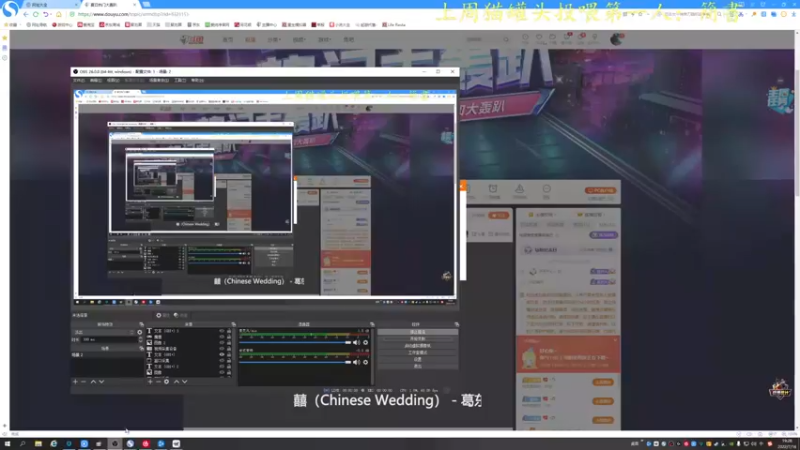Click the 设置 button in OBS Controls
The width and height of the screenshot is (800, 450).
[x=417, y=359]
